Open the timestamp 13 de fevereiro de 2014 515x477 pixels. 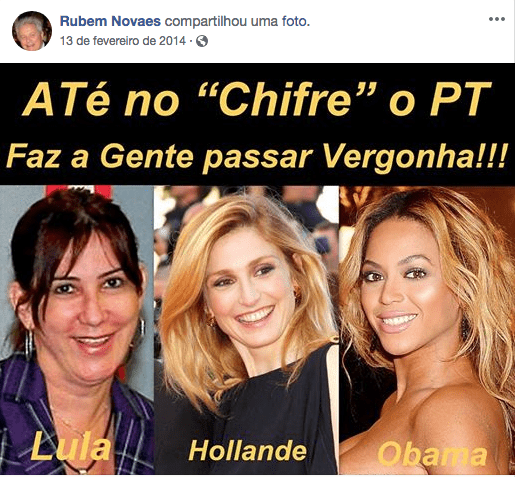tap(123, 41)
